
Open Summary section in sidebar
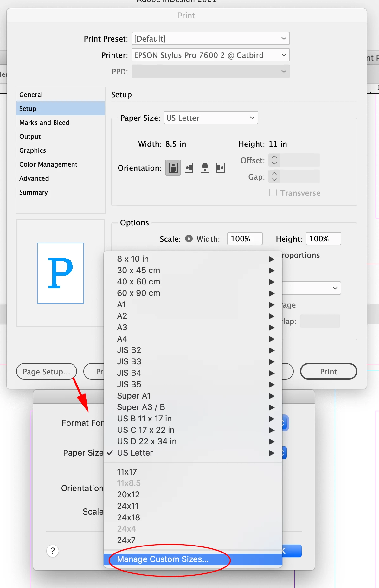tap(61, 192)
